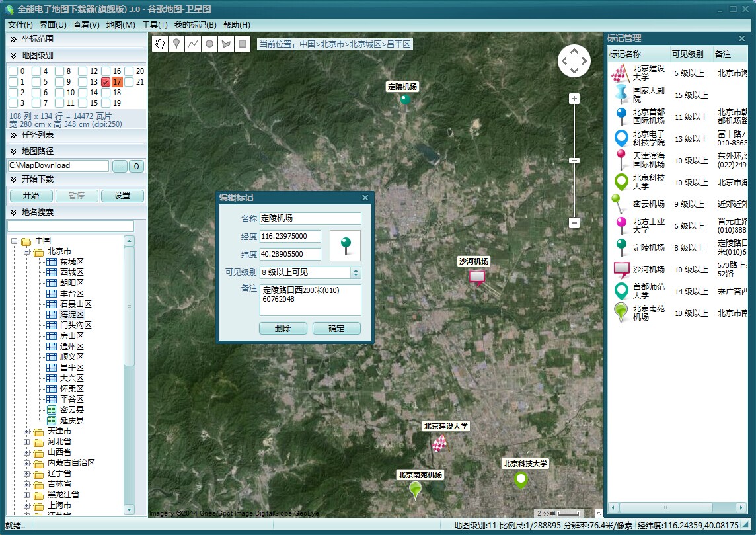
Task: Select the polygon drawing tool
Action: coord(225,44)
